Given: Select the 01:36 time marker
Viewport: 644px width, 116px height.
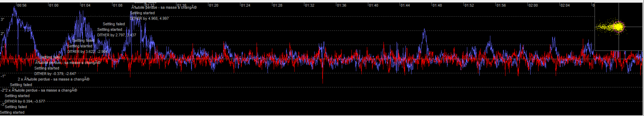Looking at the screenshot, I should click(341, 5).
